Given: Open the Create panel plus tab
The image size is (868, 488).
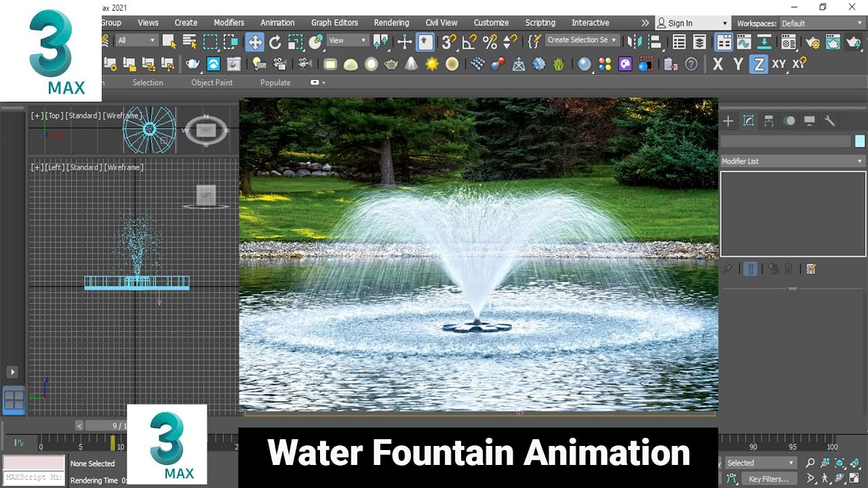Looking at the screenshot, I should point(728,121).
